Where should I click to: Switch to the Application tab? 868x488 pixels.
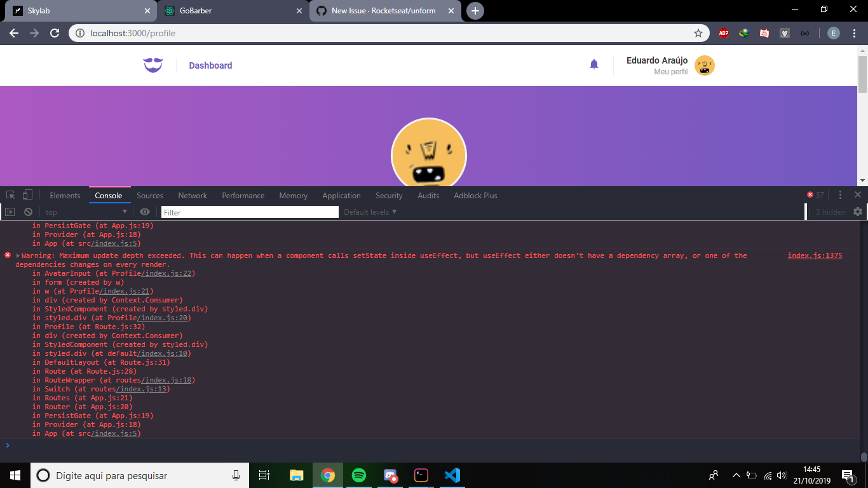pos(341,196)
